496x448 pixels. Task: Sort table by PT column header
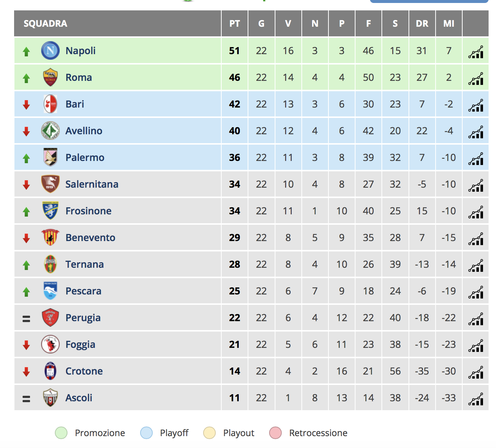234,24
